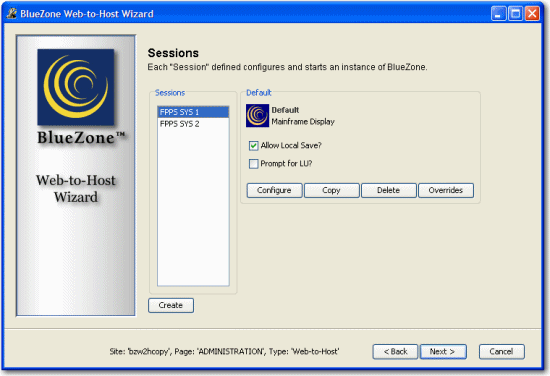Close the BlueZone wizard window
The image size is (550, 376).
[532, 14]
